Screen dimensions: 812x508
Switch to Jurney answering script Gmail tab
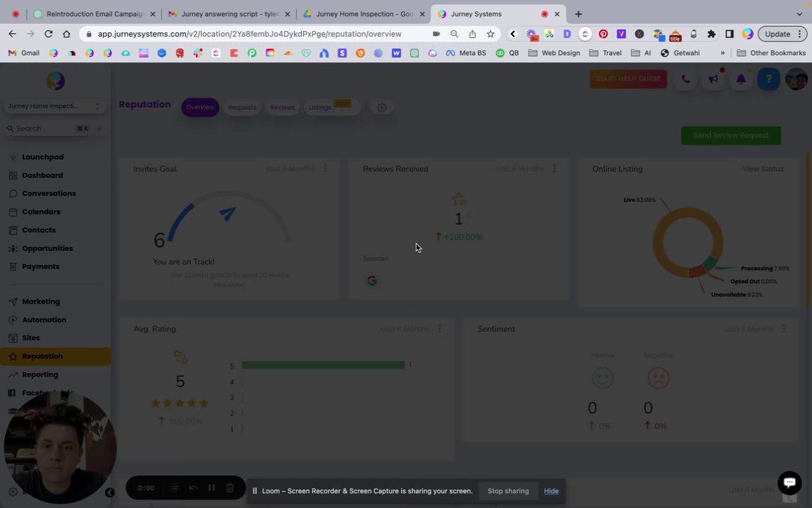tap(229, 14)
